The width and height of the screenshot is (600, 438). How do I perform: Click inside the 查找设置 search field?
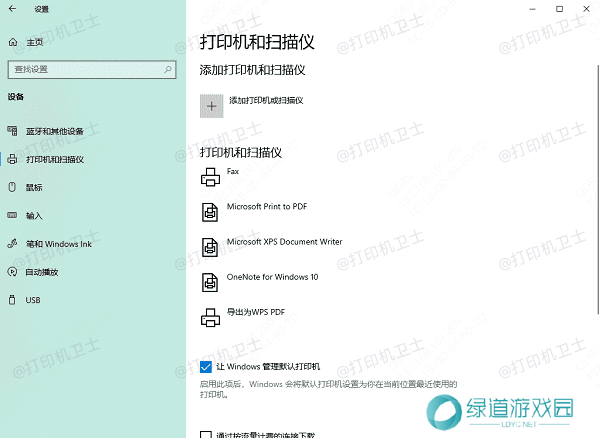tap(92, 69)
